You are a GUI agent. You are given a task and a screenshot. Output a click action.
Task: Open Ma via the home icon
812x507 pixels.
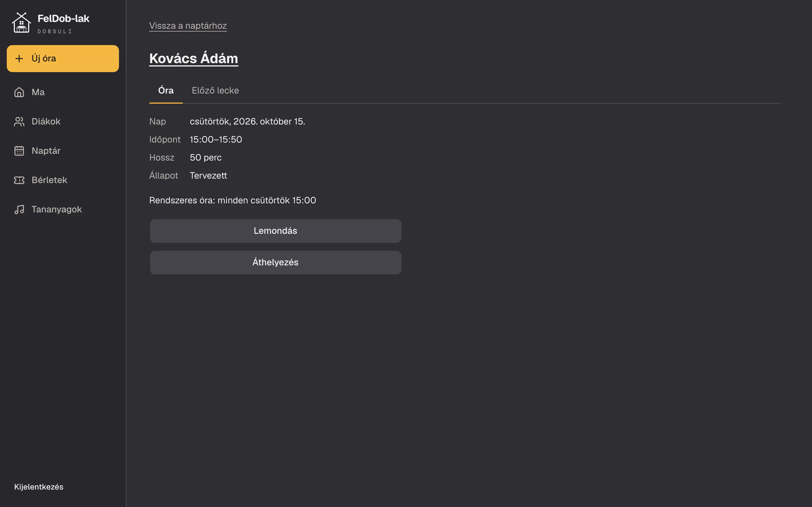click(19, 92)
